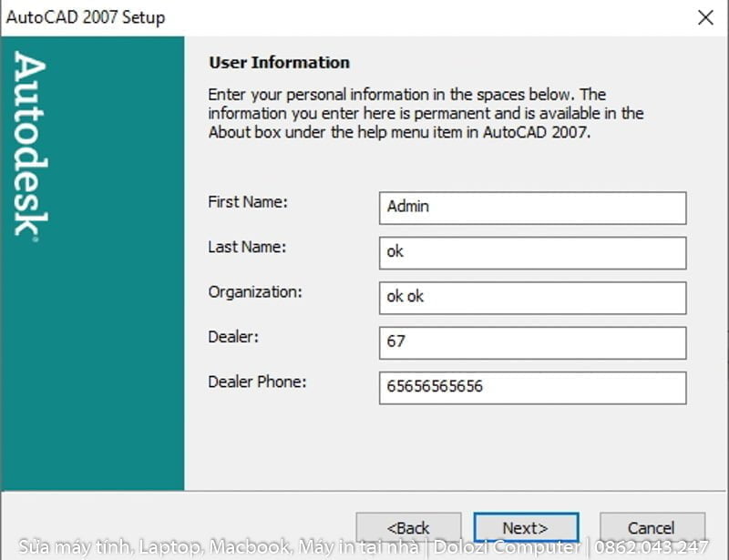
Task: Click the 0862.043.247 phone number in watermark
Action: pyautogui.click(x=651, y=547)
